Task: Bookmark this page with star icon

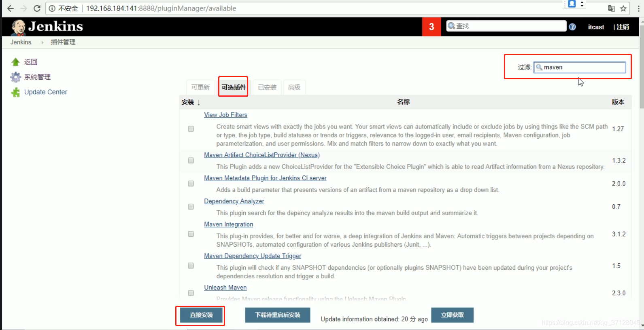Action: 623,8
